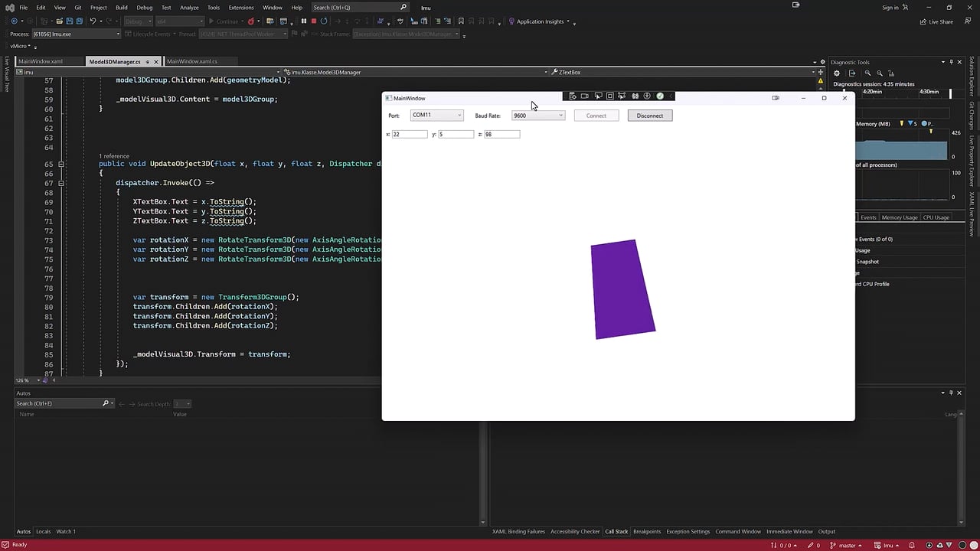This screenshot has width=980, height=551.
Task: Pin the Diagnostic Tools panel
Action: 951,62
